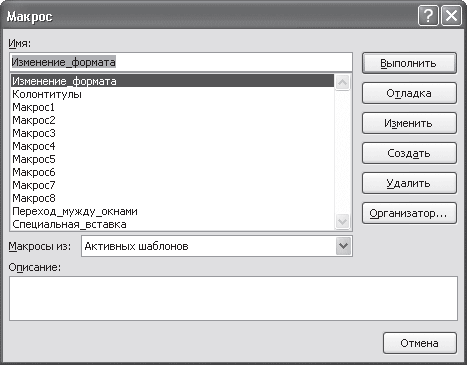
Task: Cancel the dialog with Отмена
Action: tap(420, 343)
